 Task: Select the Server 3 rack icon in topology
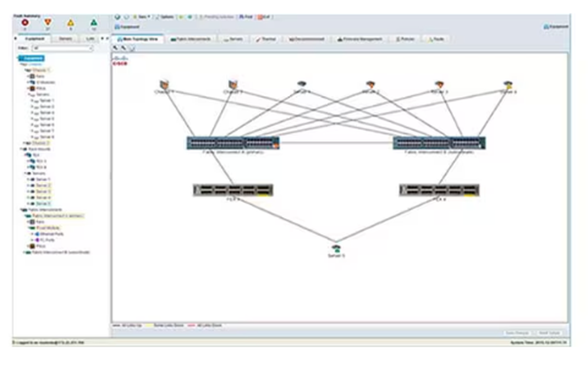(x=439, y=84)
